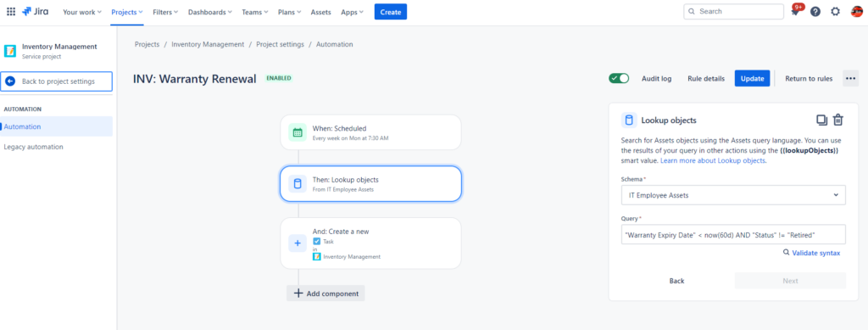
Task: Open the Schema dropdown IT Employee Assets
Action: pyautogui.click(x=733, y=195)
